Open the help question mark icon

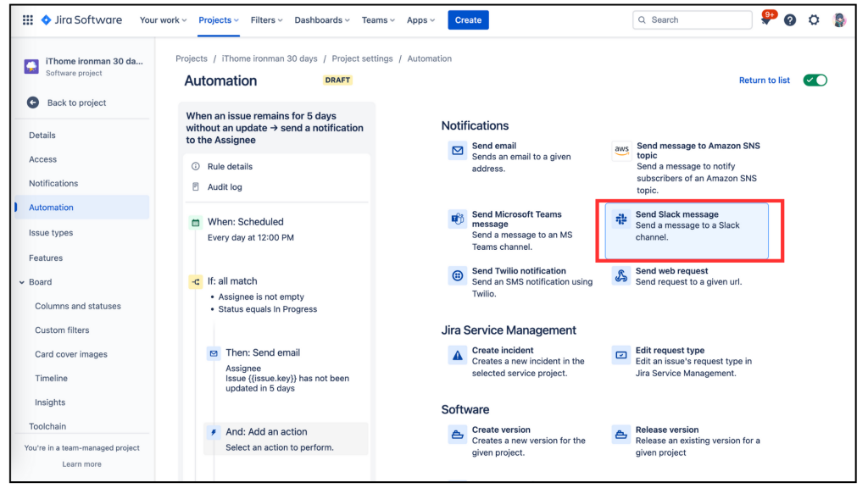[790, 20]
